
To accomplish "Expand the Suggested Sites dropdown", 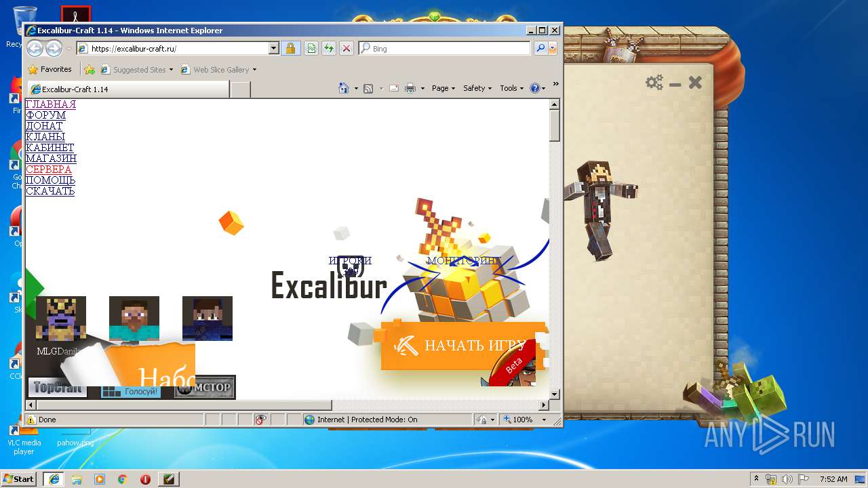I will pyautogui.click(x=171, y=69).
